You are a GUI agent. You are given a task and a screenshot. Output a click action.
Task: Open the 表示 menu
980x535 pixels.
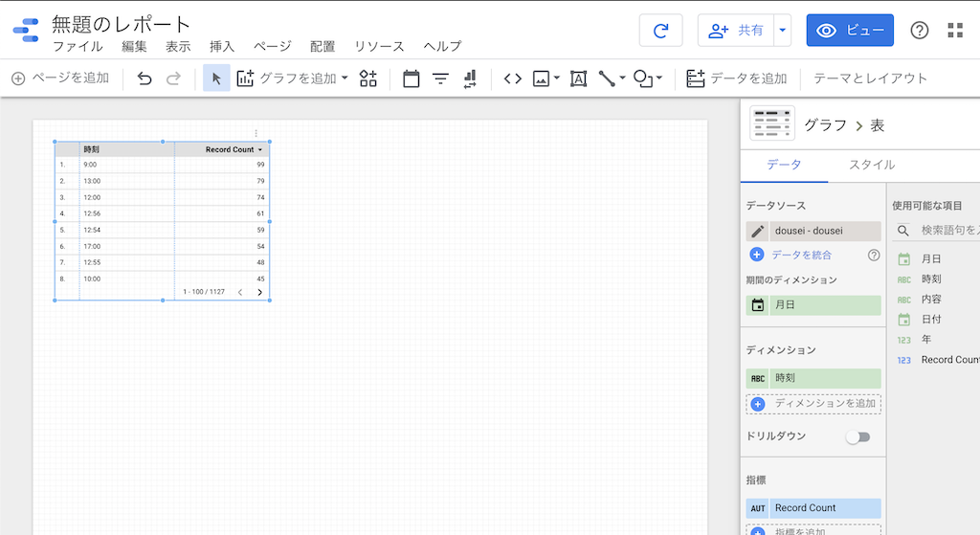[178, 46]
